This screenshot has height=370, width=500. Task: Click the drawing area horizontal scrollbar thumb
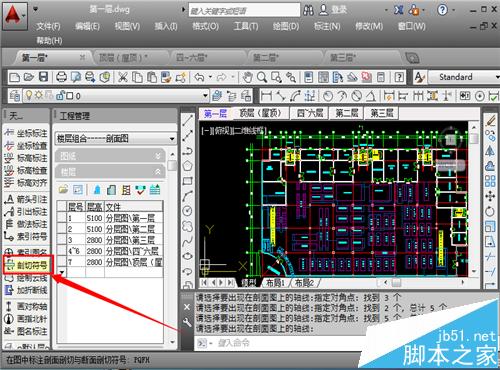(396, 283)
